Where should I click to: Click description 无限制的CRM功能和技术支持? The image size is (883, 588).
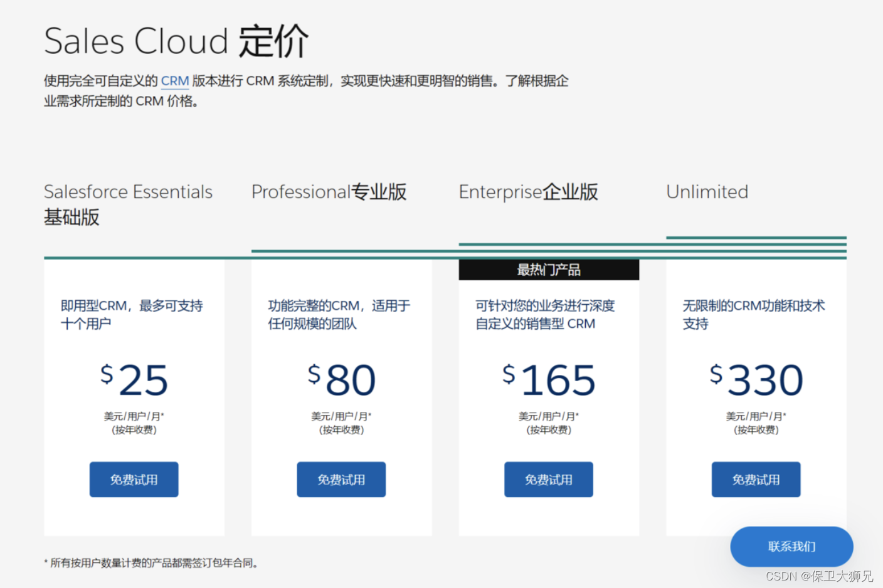pos(754,315)
